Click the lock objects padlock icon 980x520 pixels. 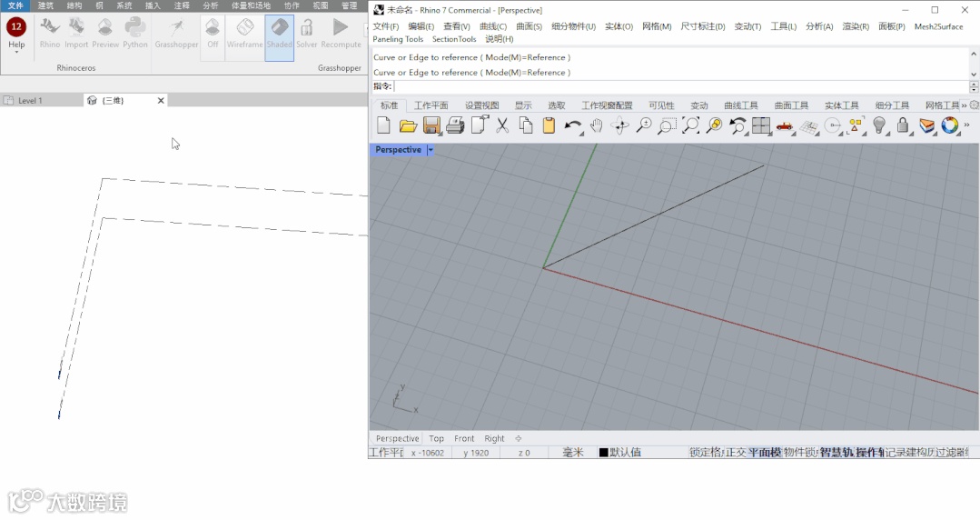(903, 125)
